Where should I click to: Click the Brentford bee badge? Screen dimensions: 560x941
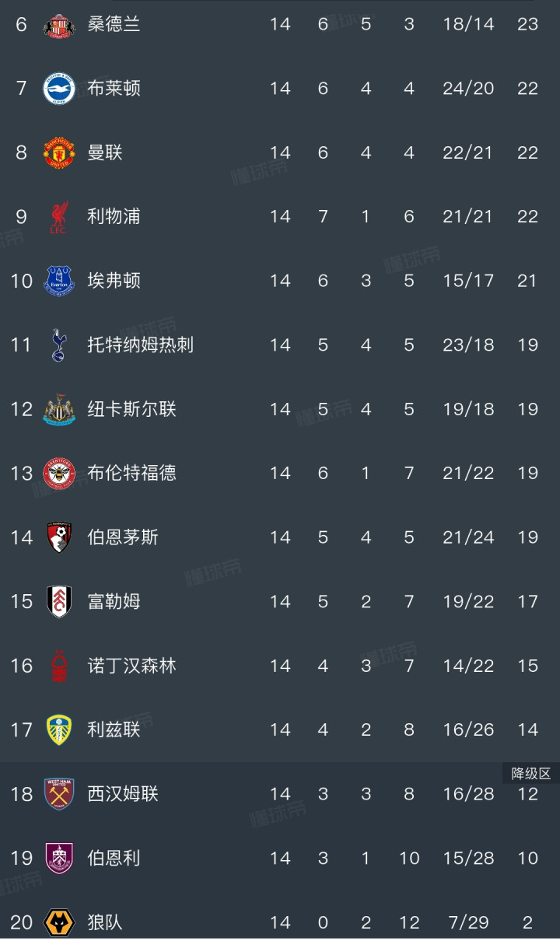pyautogui.click(x=59, y=473)
